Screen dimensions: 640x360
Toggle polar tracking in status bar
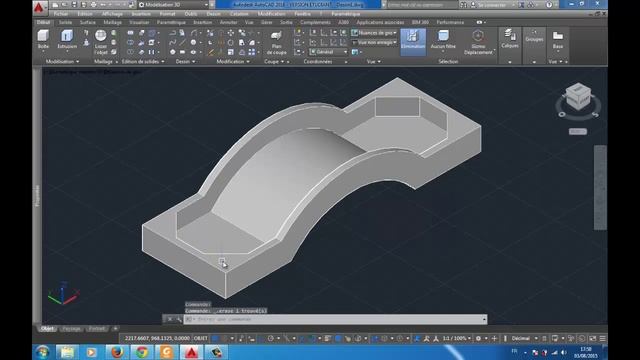[x=271, y=338]
